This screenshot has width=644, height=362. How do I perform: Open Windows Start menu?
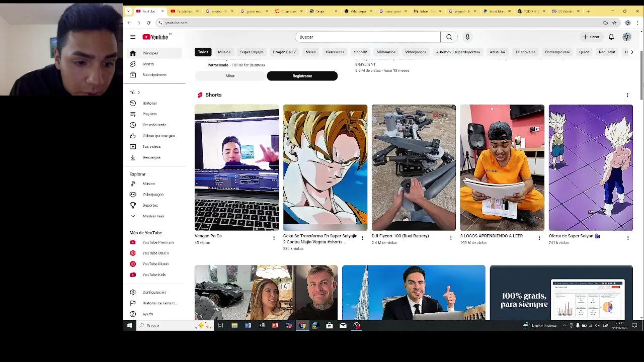click(x=129, y=326)
